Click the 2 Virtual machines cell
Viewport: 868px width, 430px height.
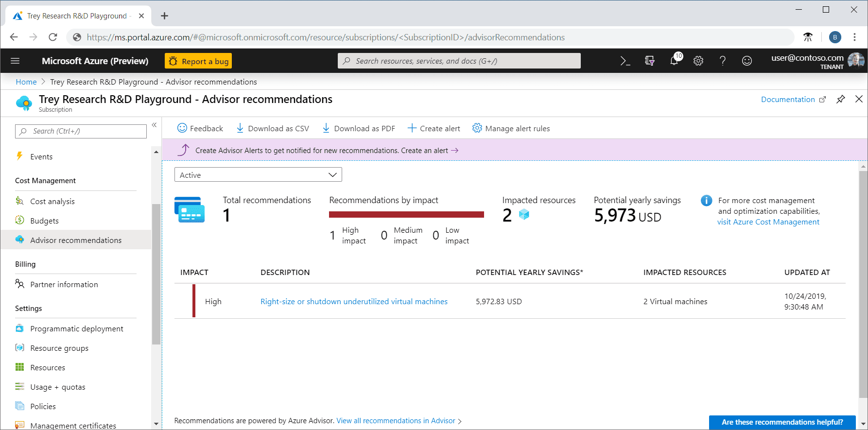(x=676, y=302)
